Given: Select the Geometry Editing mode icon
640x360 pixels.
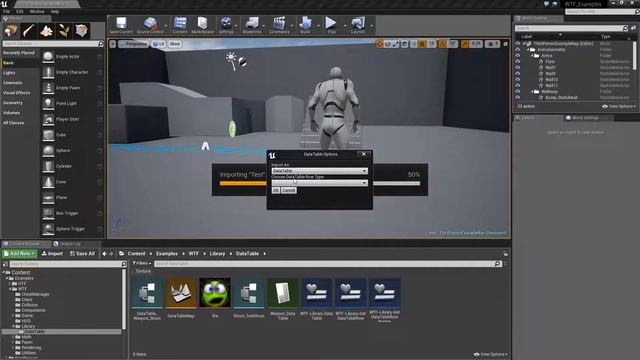Looking at the screenshot, I should pos(81,31).
